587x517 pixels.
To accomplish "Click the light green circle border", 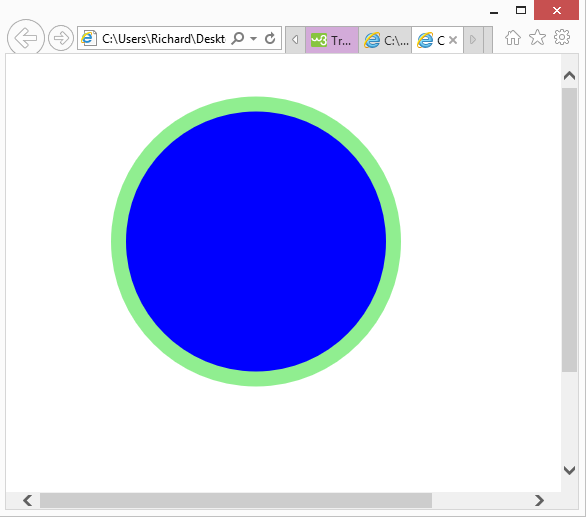I will tap(256, 104).
